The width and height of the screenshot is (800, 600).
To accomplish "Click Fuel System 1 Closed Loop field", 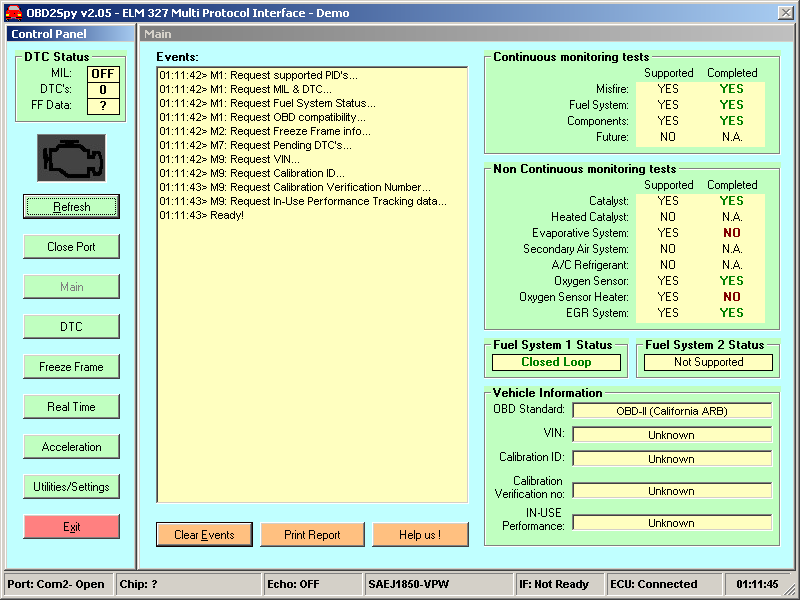I will pyautogui.click(x=556, y=362).
